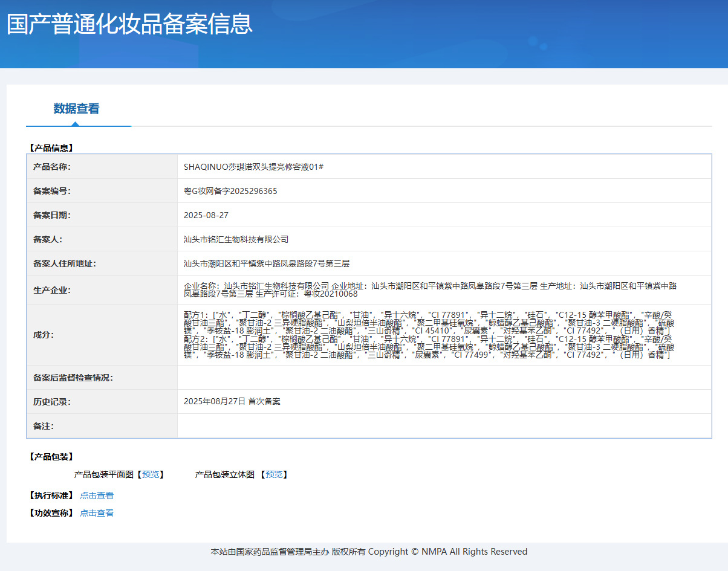Click the 备案后监督检查情况 label cell
This screenshot has width=728, height=571.
point(102,378)
